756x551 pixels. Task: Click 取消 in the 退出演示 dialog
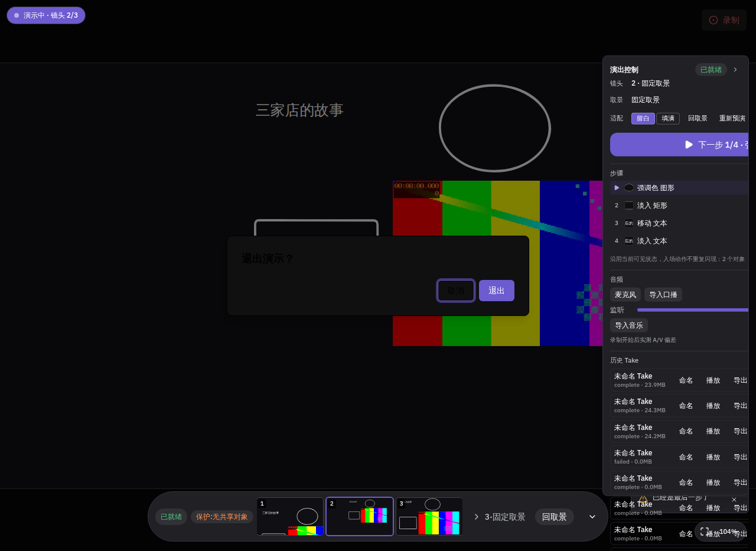pyautogui.click(x=456, y=291)
